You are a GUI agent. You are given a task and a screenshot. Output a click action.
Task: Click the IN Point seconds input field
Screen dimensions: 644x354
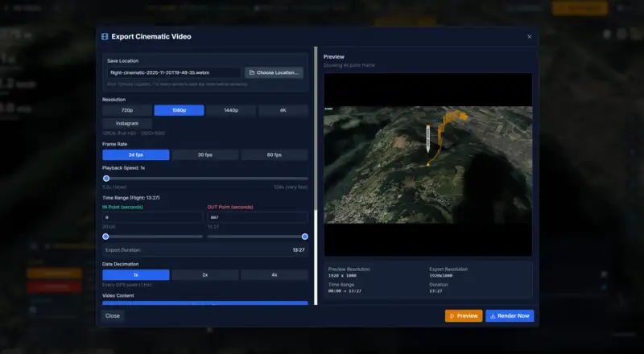(152, 217)
